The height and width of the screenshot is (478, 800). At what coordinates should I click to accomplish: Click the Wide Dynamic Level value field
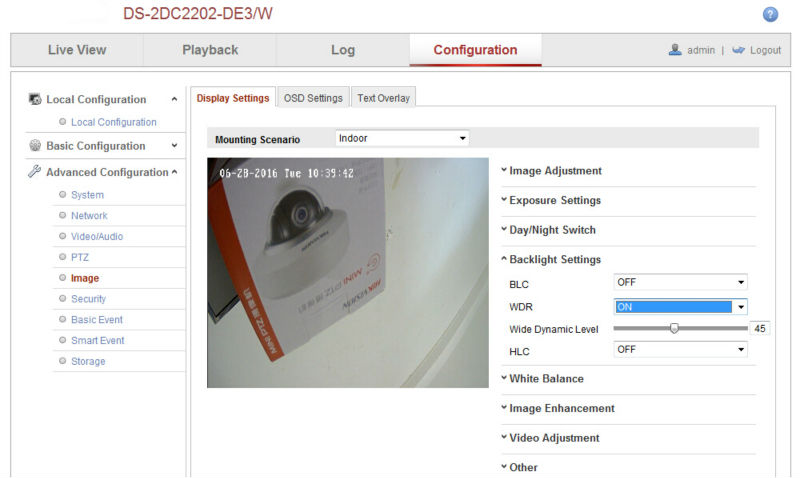click(760, 328)
